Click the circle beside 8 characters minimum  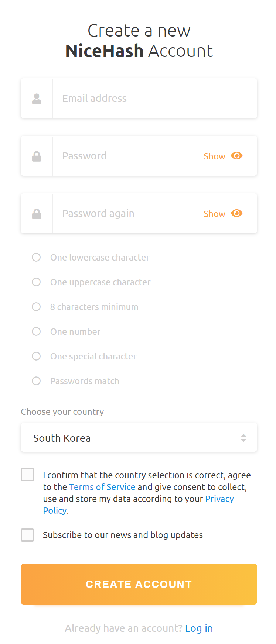(x=36, y=307)
